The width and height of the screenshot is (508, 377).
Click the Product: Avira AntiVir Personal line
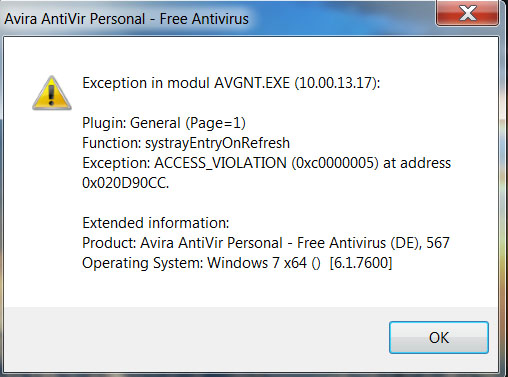click(266, 243)
